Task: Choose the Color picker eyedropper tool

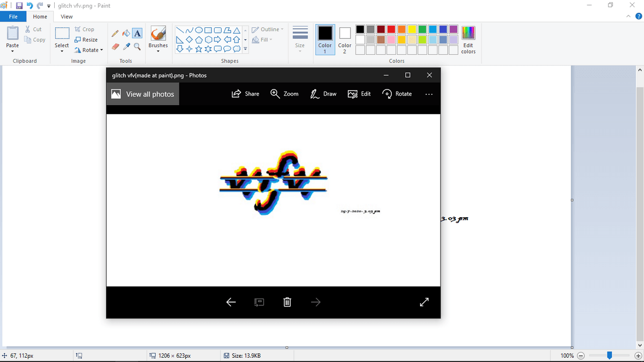Action: coord(126,47)
